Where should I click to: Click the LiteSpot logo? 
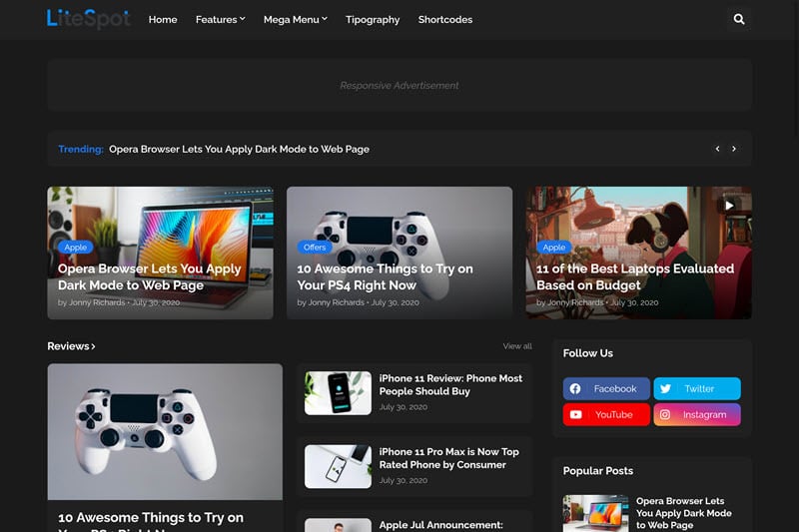pyautogui.click(x=88, y=19)
